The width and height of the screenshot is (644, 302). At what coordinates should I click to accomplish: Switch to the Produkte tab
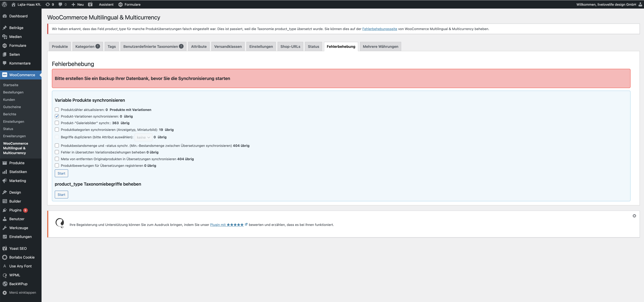click(x=60, y=46)
